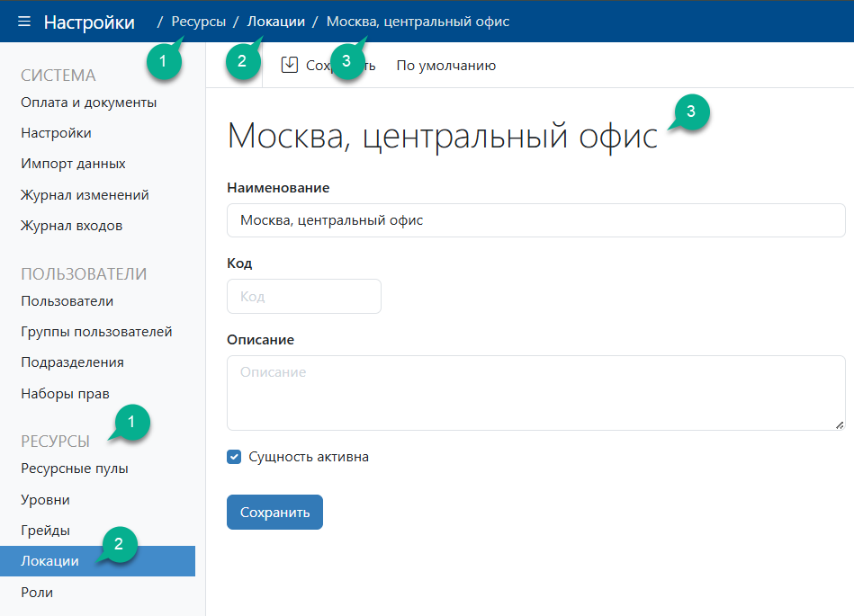Navigate to 'Ресурсные пулы'
This screenshot has height=616, width=854.
pyautogui.click(x=74, y=469)
